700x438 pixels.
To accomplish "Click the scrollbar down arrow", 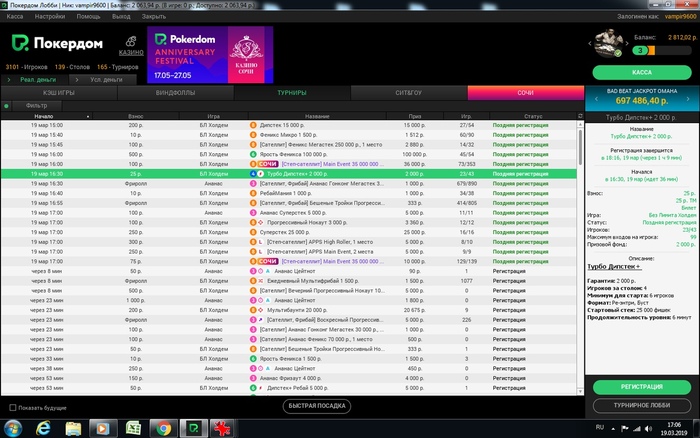I will click(580, 392).
